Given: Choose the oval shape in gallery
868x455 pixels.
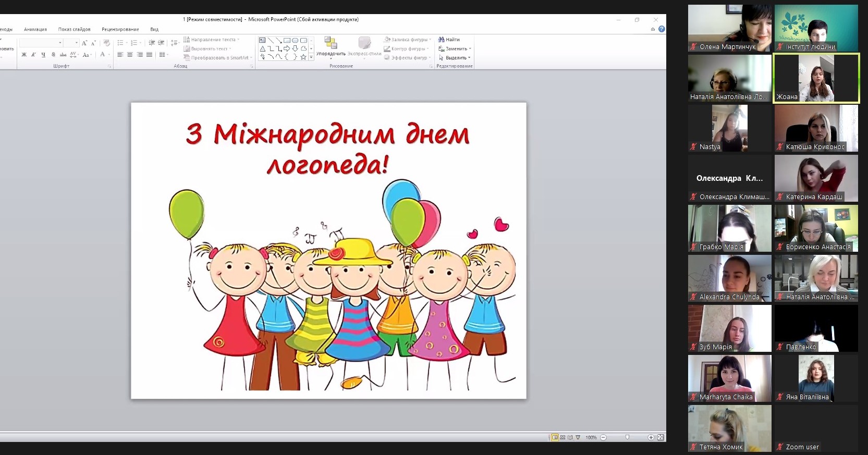Looking at the screenshot, I should [295, 40].
